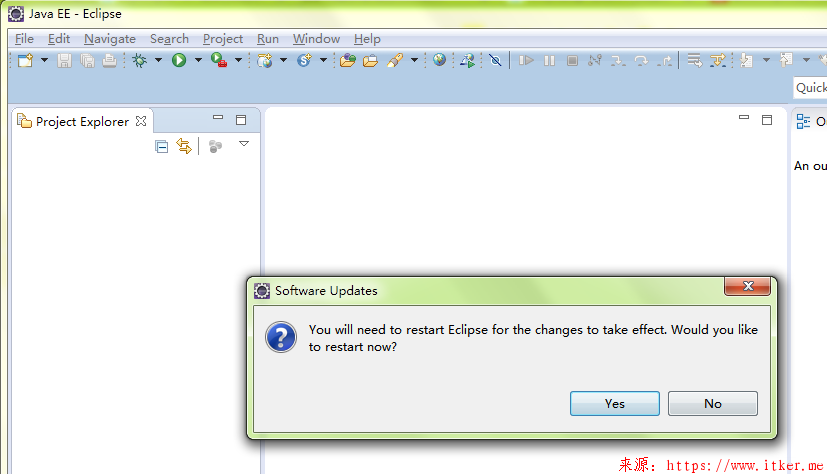Close the Project Explorer view tab
Viewport: 827px width, 474px height.
click(x=141, y=121)
